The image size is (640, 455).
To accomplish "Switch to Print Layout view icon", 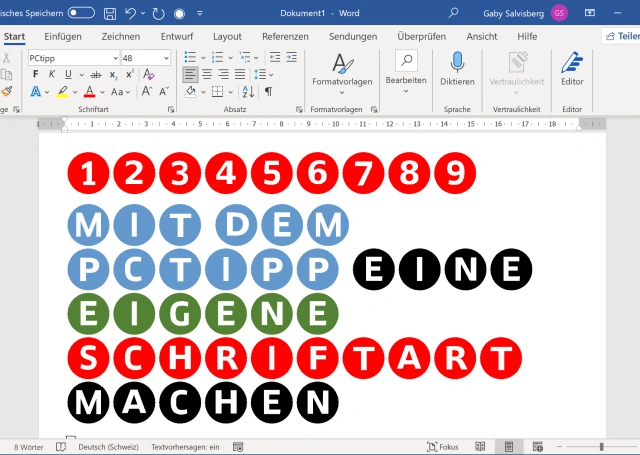I will [x=509, y=447].
